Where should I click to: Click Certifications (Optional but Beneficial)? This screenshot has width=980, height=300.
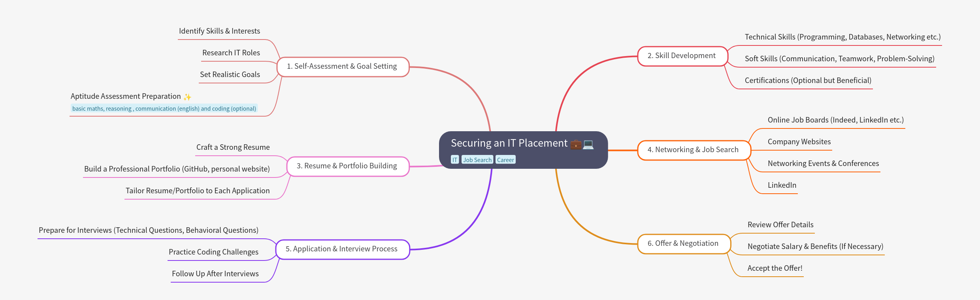tap(808, 81)
